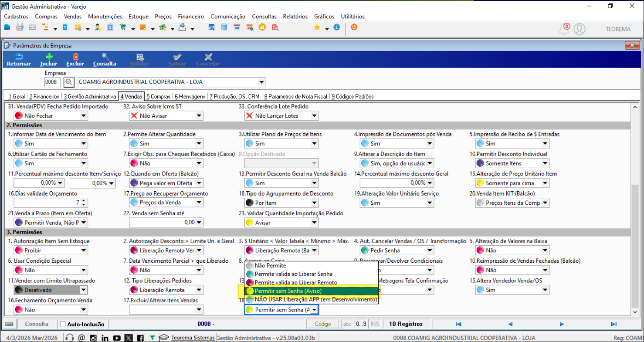This screenshot has width=644, height=342.
Task: Select 'Não Permite' option in dropdown list
Action: [x=270, y=265]
